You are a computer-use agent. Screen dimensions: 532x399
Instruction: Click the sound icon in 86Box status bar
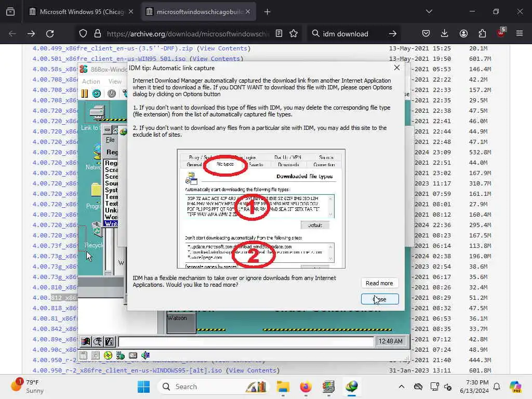pos(145,355)
